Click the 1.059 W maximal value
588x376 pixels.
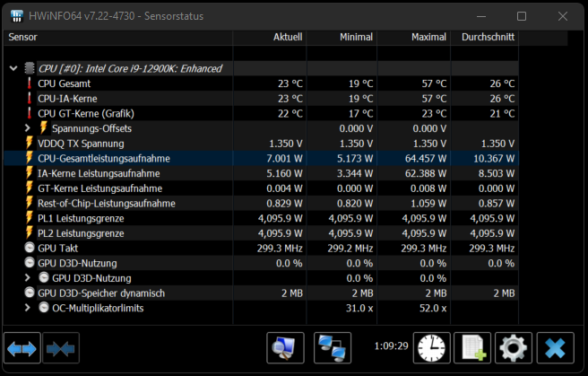[429, 204]
